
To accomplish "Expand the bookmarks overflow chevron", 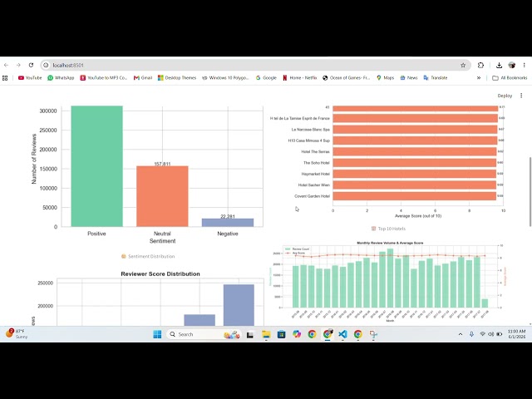I will coord(479,77).
